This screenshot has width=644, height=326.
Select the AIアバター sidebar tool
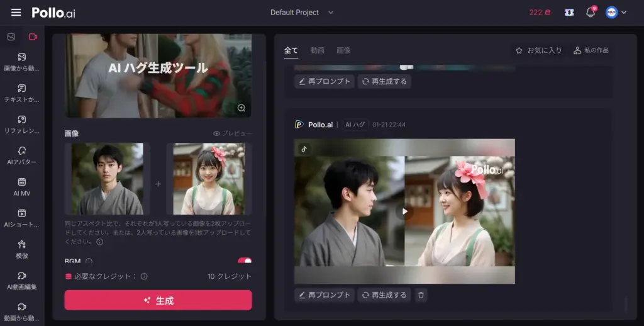click(x=22, y=155)
